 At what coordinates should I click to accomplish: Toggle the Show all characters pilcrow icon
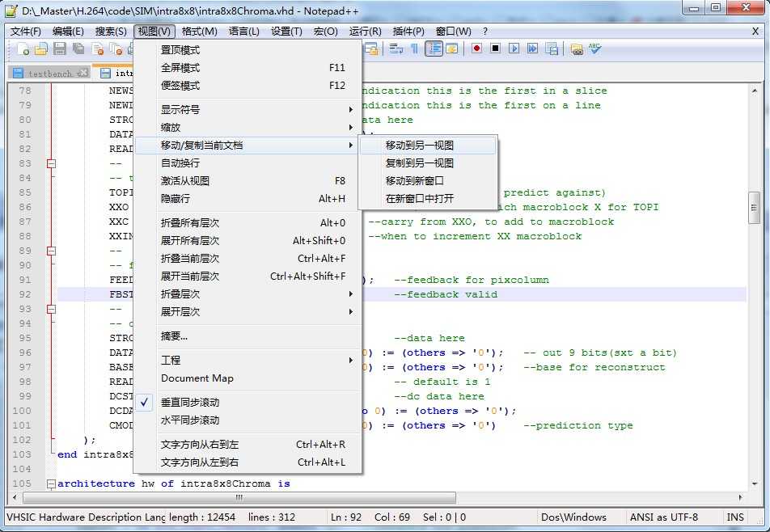coord(414,49)
